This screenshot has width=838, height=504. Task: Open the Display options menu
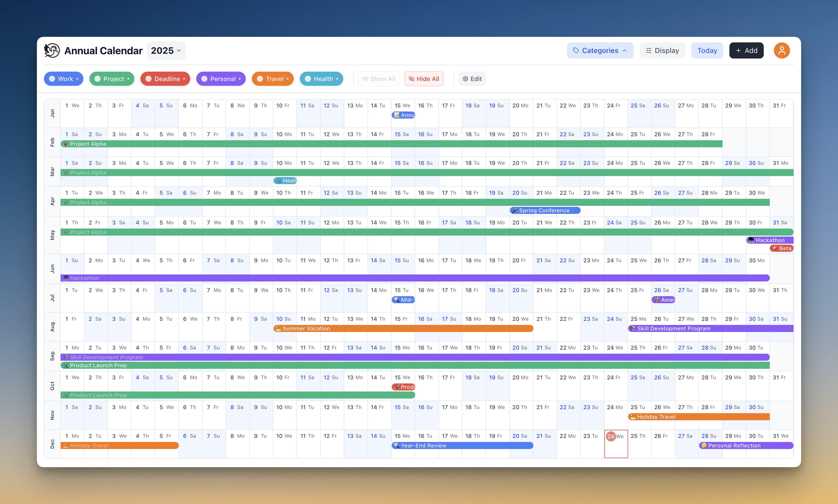coord(662,50)
